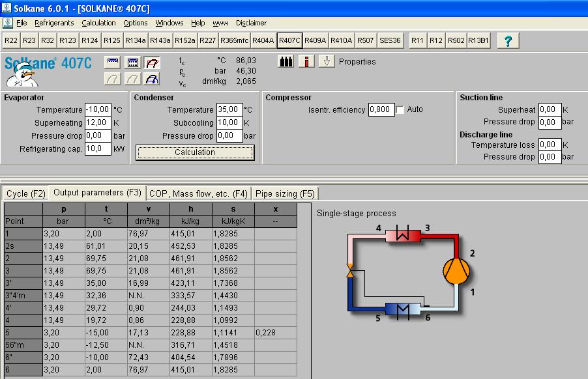The width and height of the screenshot is (588, 379).
Task: Select refrigerant R143a
Action: [x=160, y=40]
